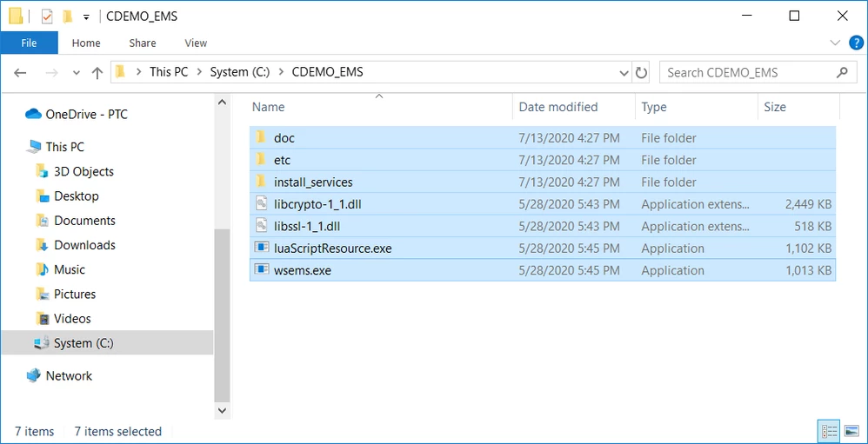Open the Recent locations dropdown
Screen dimensions: 868x444
[x=77, y=72]
